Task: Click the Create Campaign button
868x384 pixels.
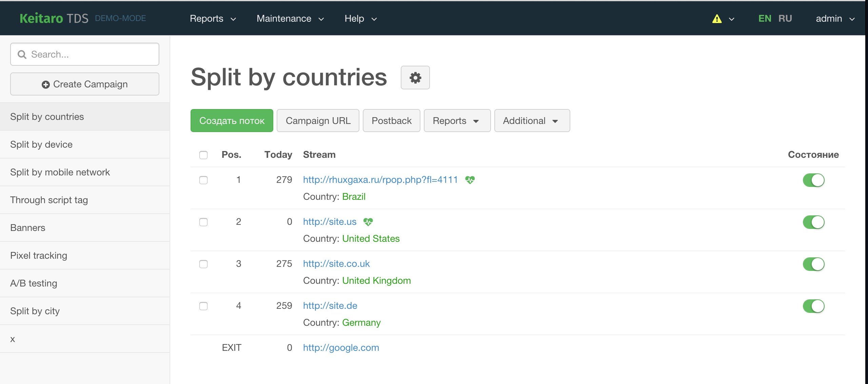Action: pyautogui.click(x=85, y=84)
